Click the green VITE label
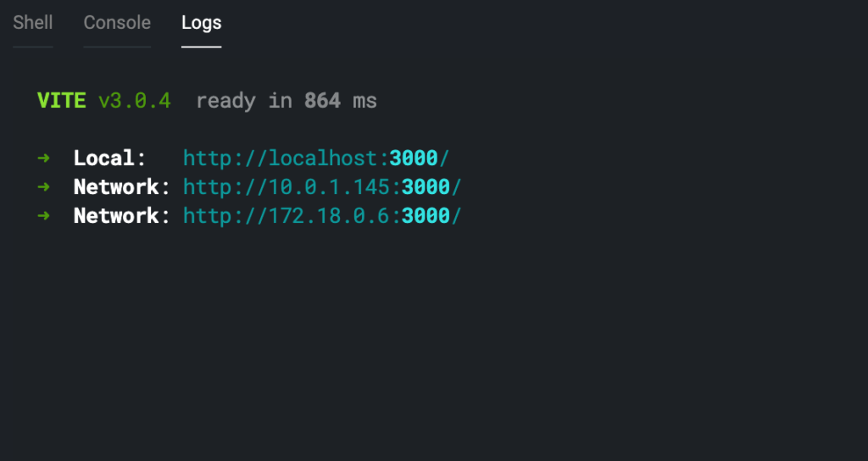This screenshot has width=868, height=461. pyautogui.click(x=61, y=101)
